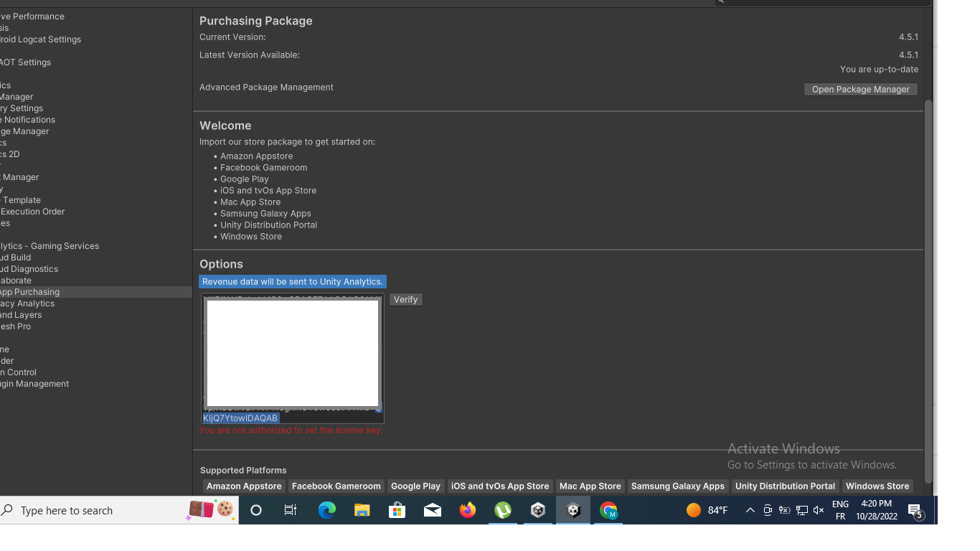
Task: Open notification center with 5 notifications
Action: (x=915, y=510)
